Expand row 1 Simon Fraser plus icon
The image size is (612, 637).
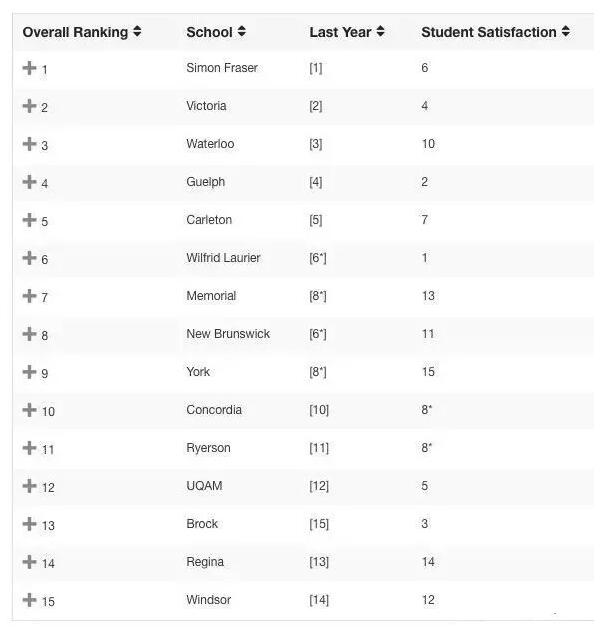point(30,67)
